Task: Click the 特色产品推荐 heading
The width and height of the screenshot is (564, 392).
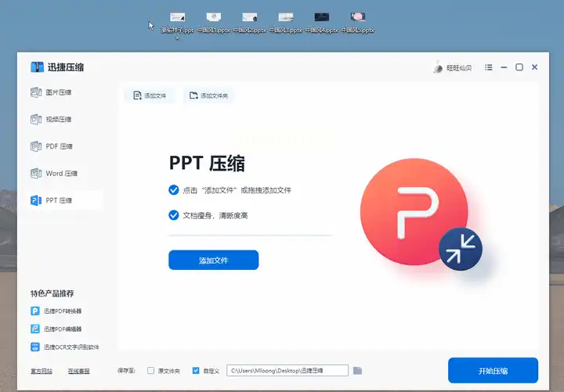Action: [x=52, y=293]
